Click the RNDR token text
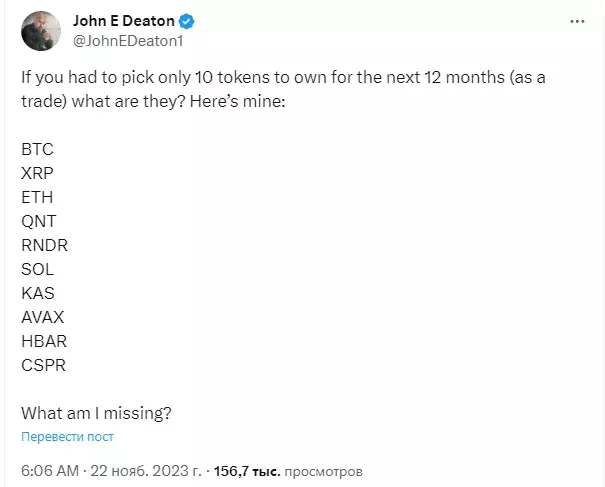The height and width of the screenshot is (487, 605). click(x=44, y=245)
